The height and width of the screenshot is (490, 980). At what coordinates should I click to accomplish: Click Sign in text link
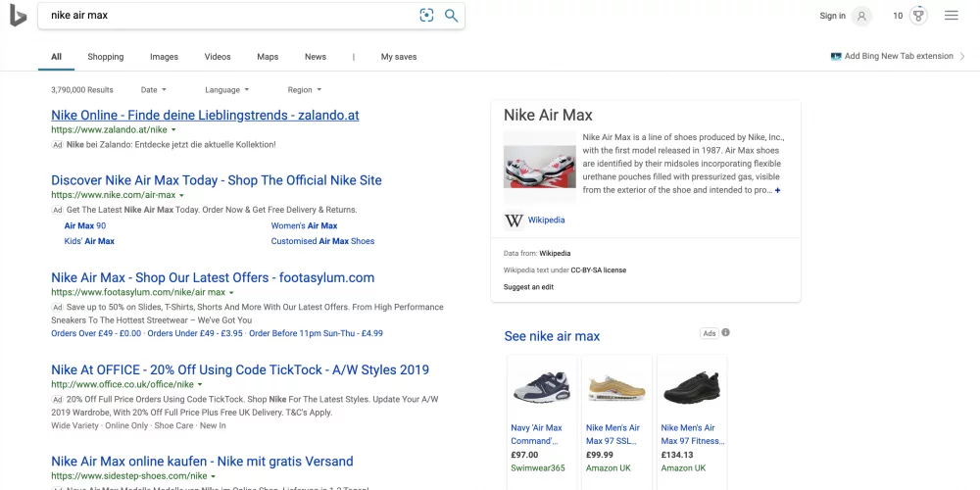click(832, 17)
